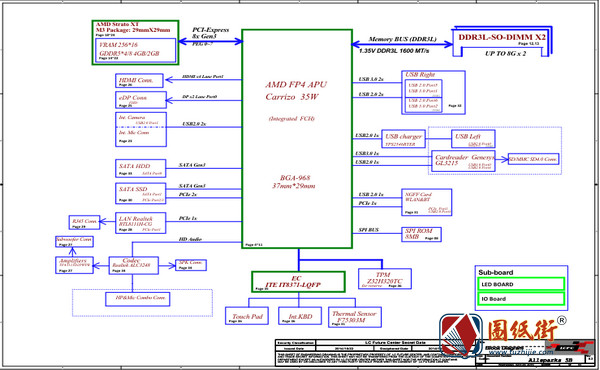Select the Sub-board heading
Image resolution: width=600 pixels, height=370 pixels.
point(495,272)
